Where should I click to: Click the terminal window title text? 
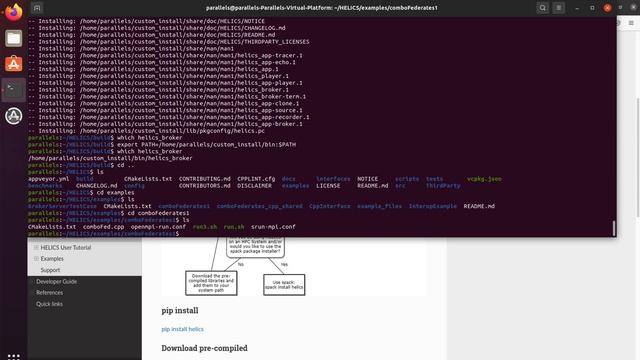tap(322, 8)
